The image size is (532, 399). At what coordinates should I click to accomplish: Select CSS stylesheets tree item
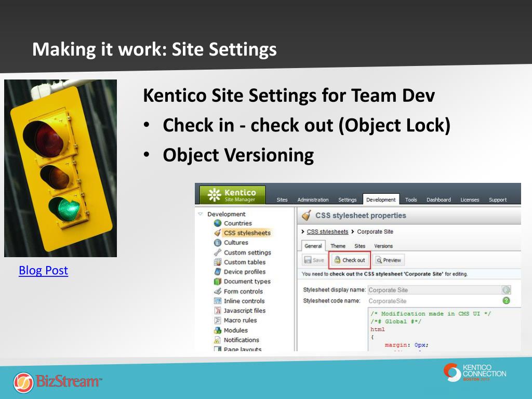click(x=247, y=233)
